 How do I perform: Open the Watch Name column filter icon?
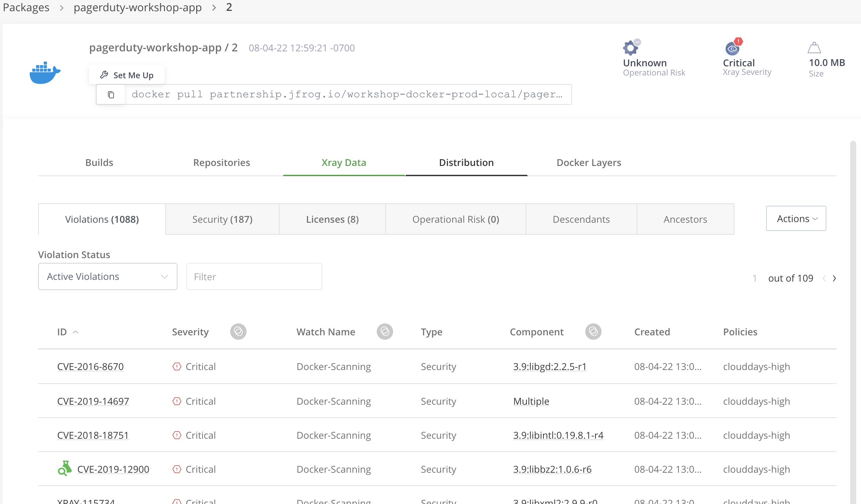[385, 332]
